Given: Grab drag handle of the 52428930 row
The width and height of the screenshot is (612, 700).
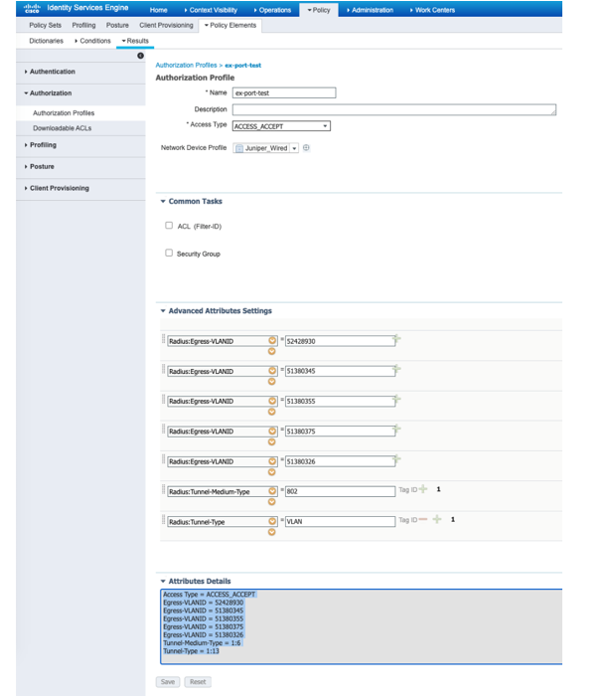Looking at the screenshot, I should coord(163,339).
